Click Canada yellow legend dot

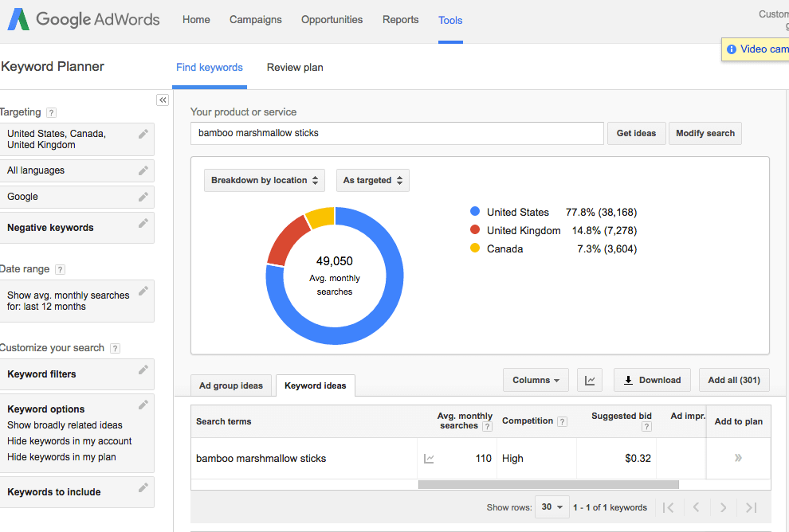click(x=474, y=248)
